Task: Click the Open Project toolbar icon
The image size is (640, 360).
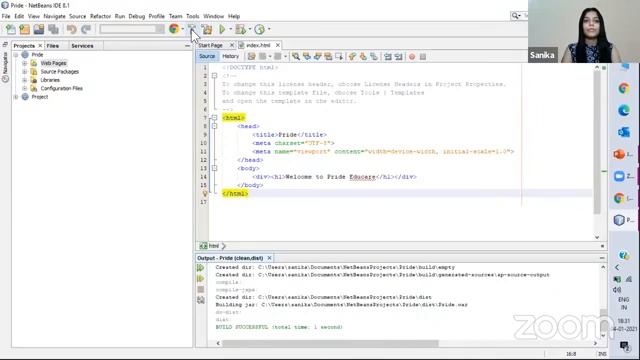Action: [39, 29]
